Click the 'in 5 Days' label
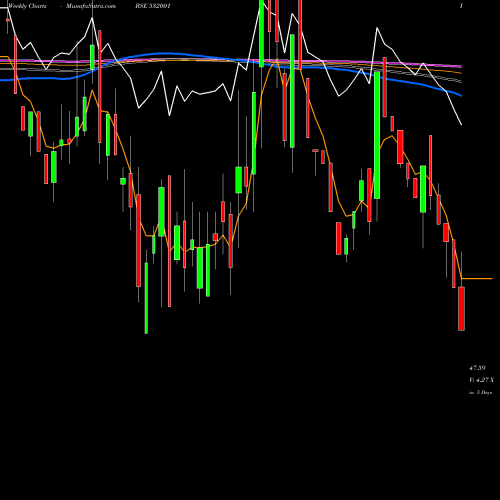Screen dimensions: 500x500 (481, 393)
